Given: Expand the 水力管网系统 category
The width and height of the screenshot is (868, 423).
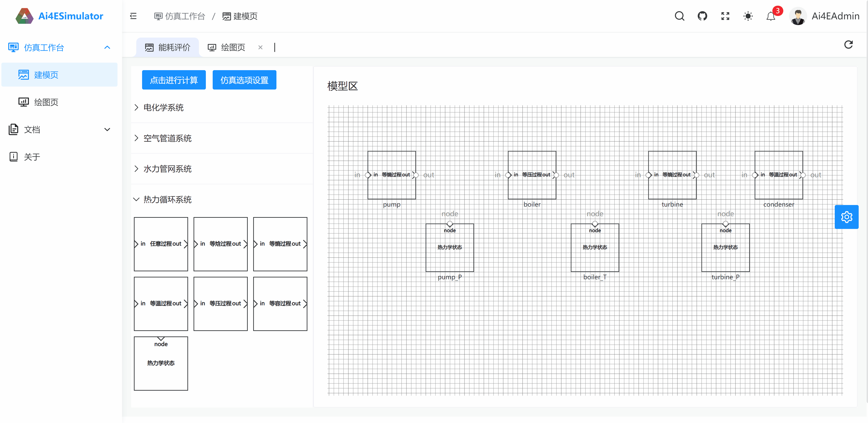Looking at the screenshot, I should (167, 169).
